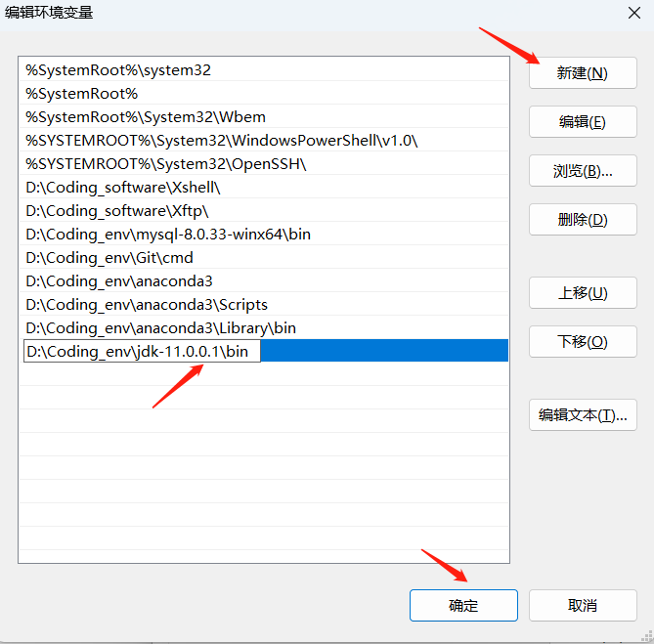
Task: Click the 删除(D) delete button
Action: [583, 219]
